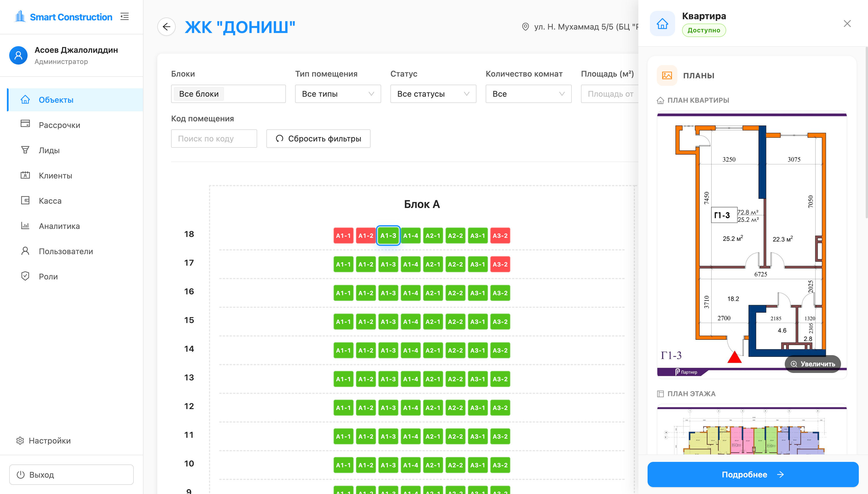Click the user avatar icon
The image size is (868, 494).
point(18,55)
